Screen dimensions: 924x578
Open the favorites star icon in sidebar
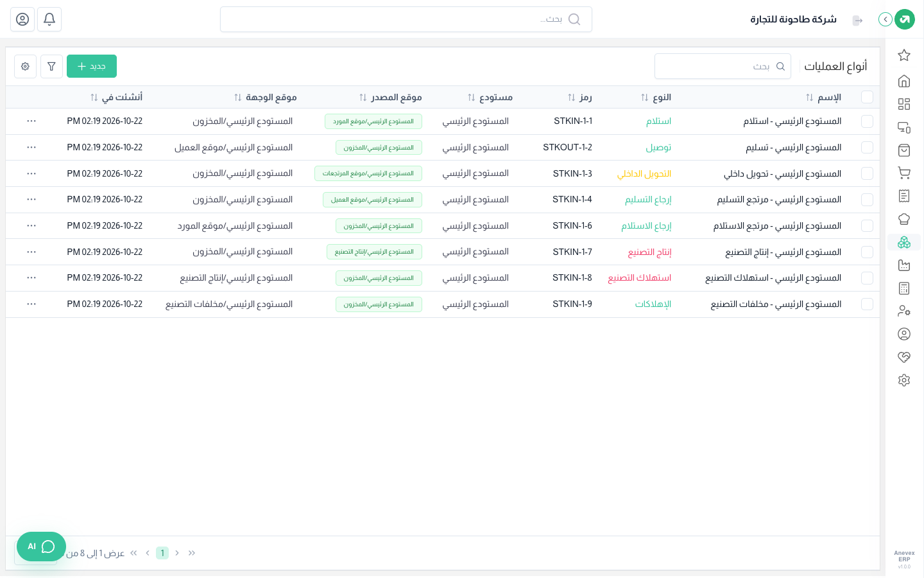point(904,55)
